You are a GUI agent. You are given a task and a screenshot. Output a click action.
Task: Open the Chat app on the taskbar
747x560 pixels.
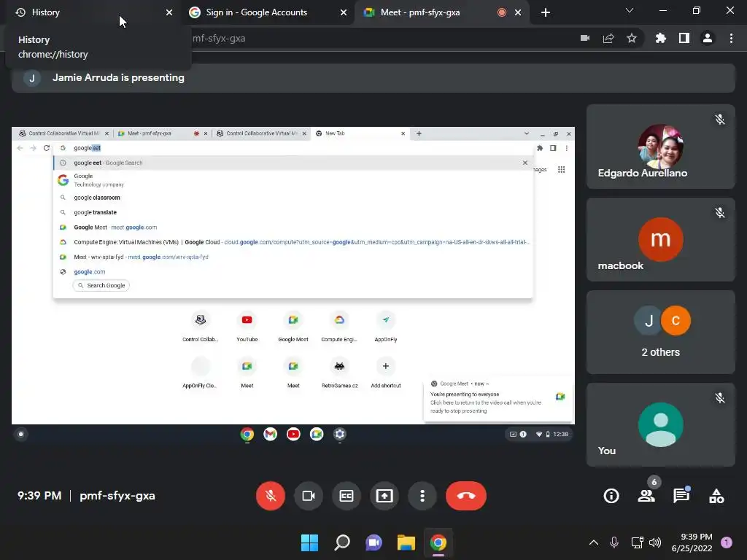pos(374,542)
